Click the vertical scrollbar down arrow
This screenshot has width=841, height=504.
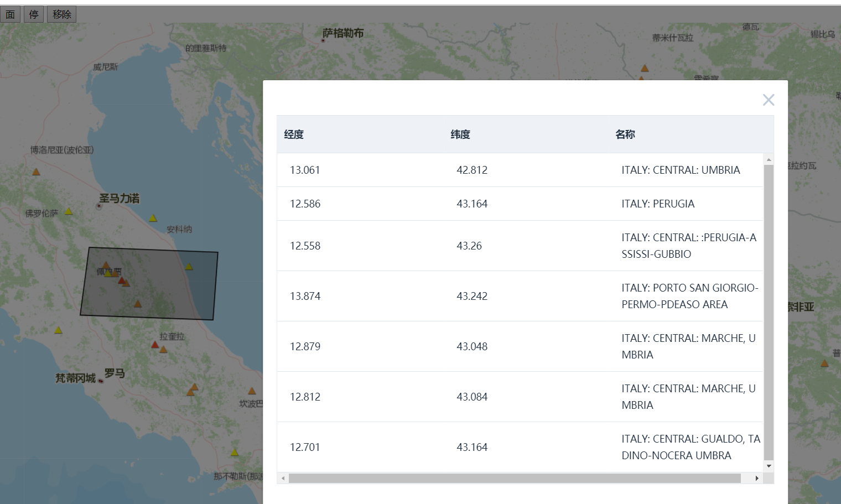(x=769, y=466)
